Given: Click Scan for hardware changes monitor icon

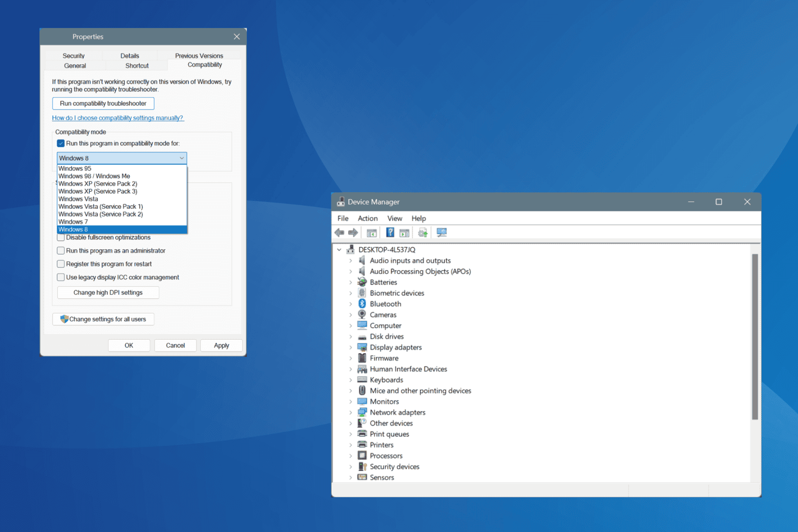Looking at the screenshot, I should (x=442, y=233).
